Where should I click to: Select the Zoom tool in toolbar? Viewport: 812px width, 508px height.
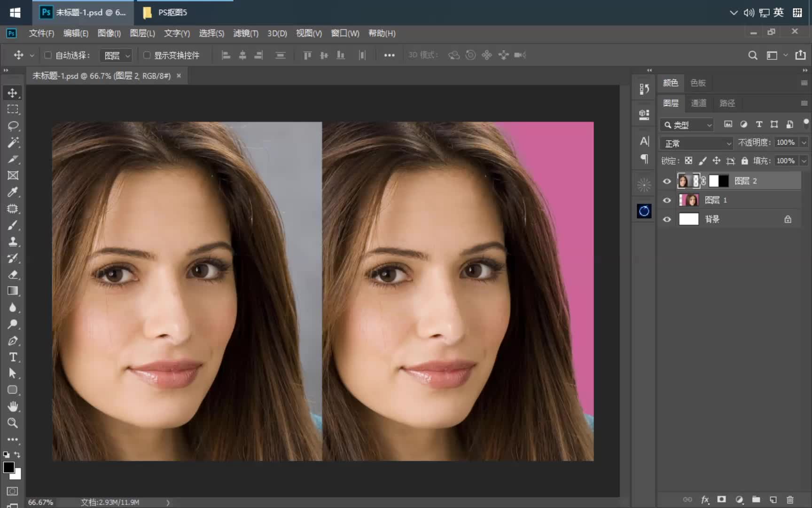pyautogui.click(x=13, y=423)
